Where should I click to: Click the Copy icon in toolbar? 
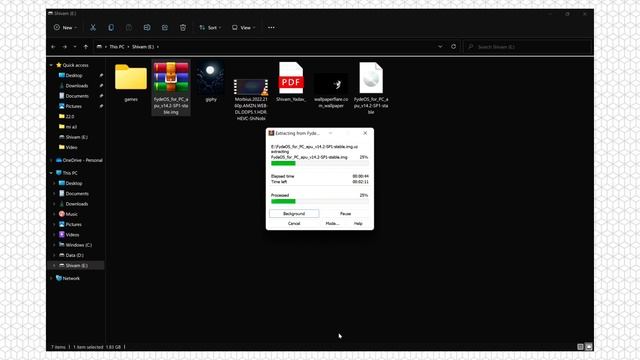click(111, 27)
